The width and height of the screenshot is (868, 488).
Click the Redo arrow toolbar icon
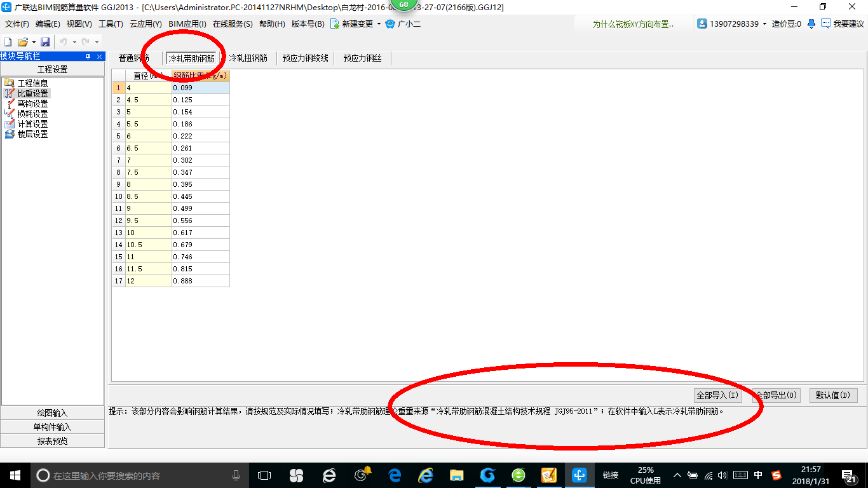(x=85, y=42)
